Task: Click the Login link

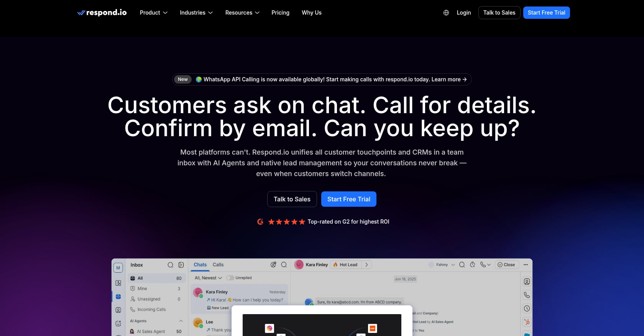Action: [464, 13]
